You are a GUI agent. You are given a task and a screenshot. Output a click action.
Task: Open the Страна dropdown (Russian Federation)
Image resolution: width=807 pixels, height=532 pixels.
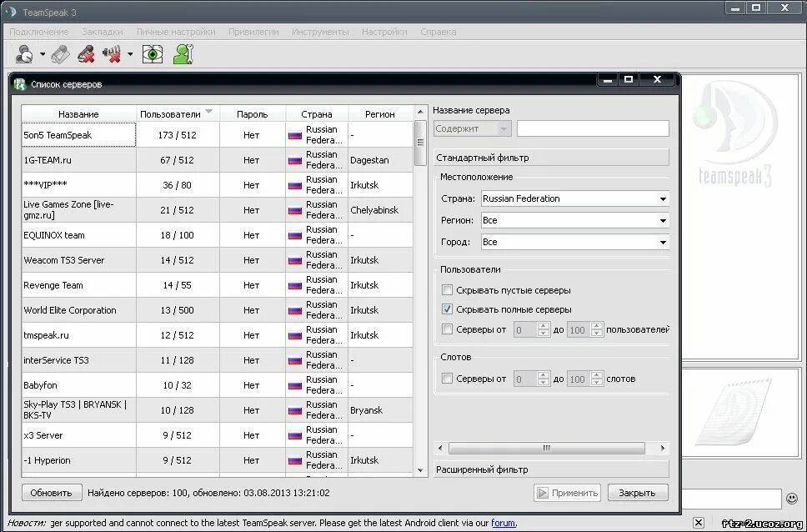click(575, 198)
